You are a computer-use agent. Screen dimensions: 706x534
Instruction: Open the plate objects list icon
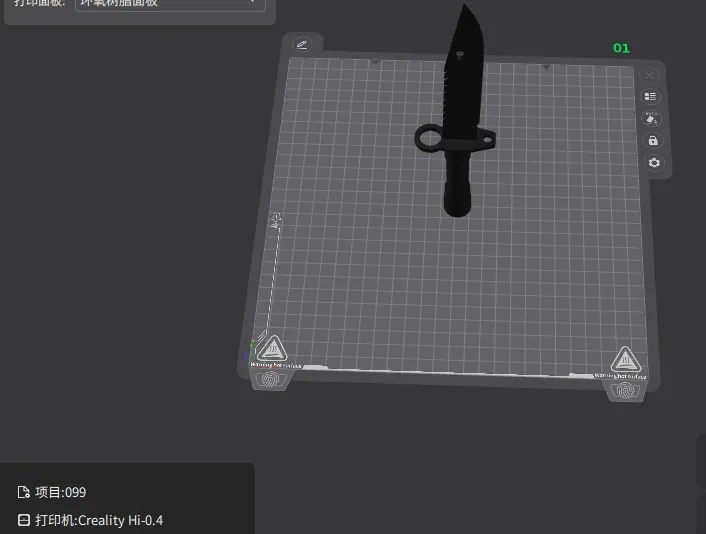coord(650,97)
